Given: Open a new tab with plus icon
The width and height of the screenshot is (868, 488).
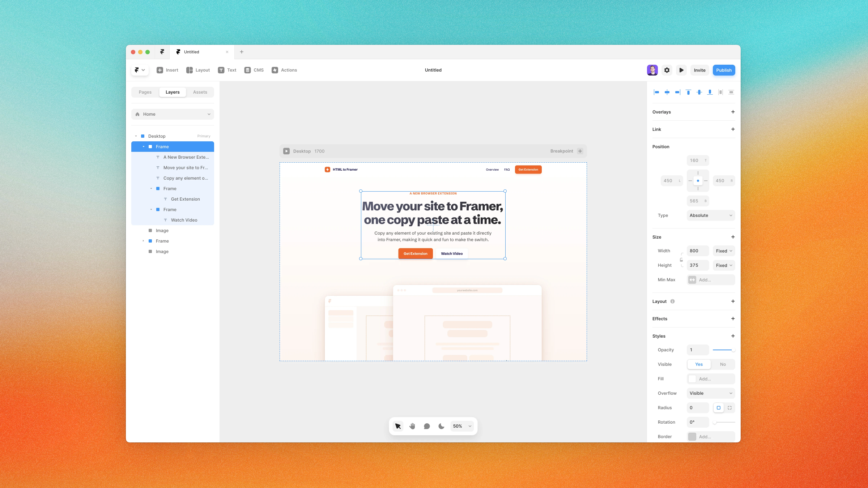Looking at the screenshot, I should click(242, 52).
